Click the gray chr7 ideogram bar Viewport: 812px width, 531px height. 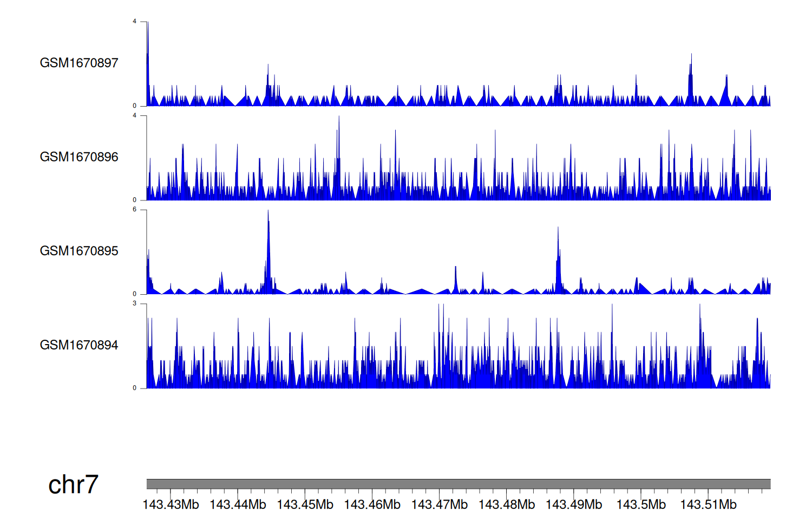(x=458, y=484)
